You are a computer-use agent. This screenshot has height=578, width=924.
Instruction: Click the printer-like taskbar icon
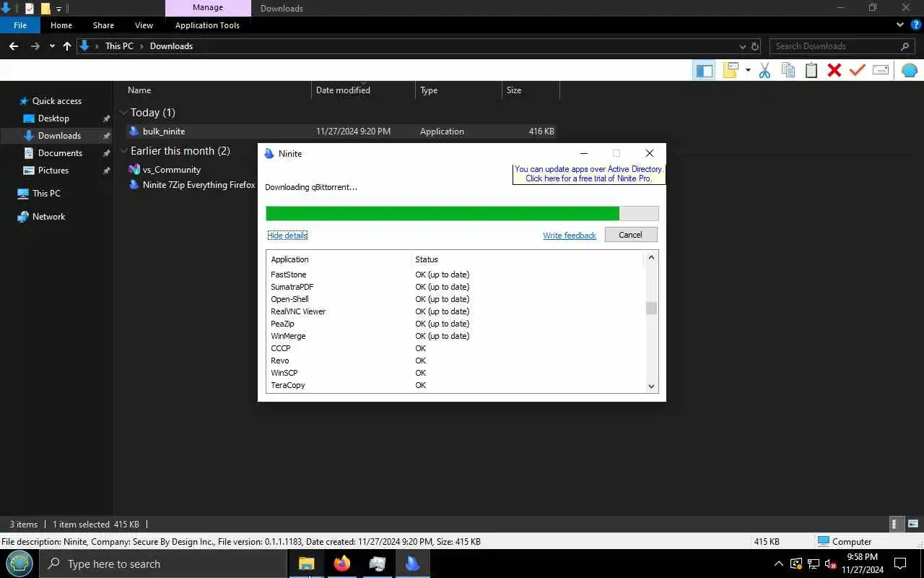(378, 564)
